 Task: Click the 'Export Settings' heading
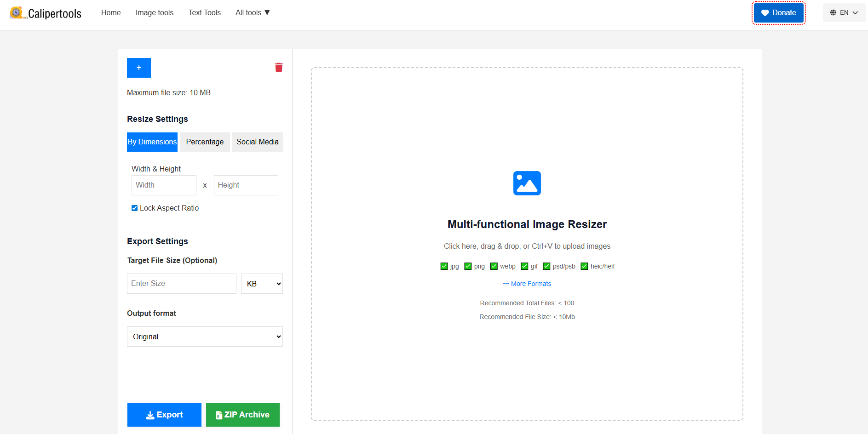point(157,241)
